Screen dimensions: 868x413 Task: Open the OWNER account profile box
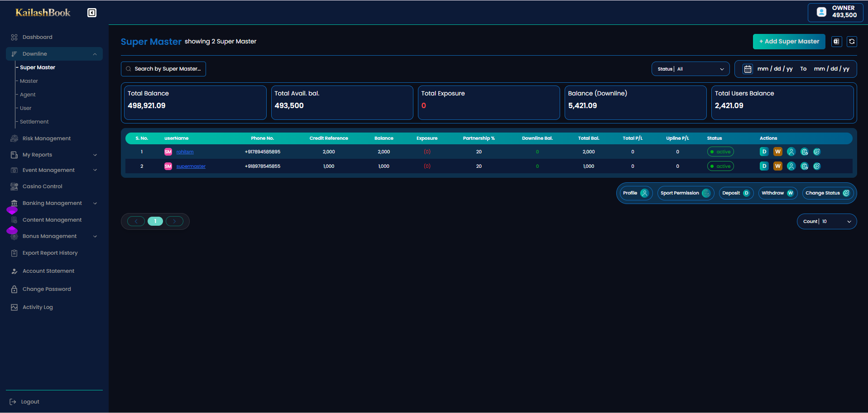tap(835, 12)
